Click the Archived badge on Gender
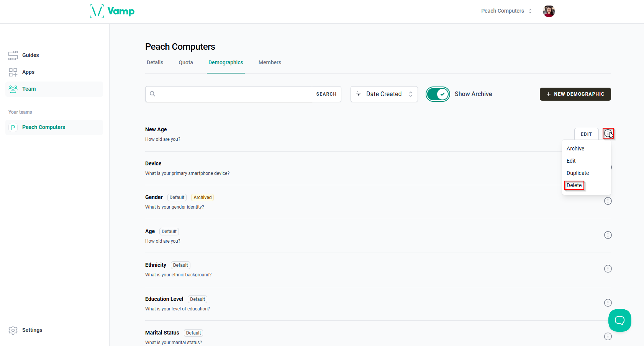Viewport: 644px width, 346px height. [x=203, y=197]
